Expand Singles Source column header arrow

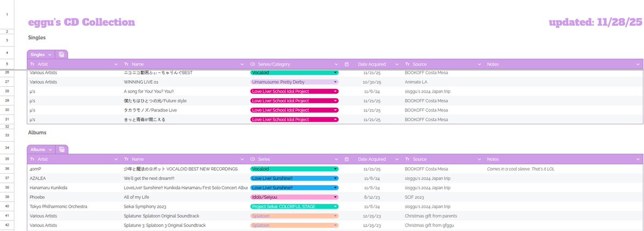pos(479,64)
